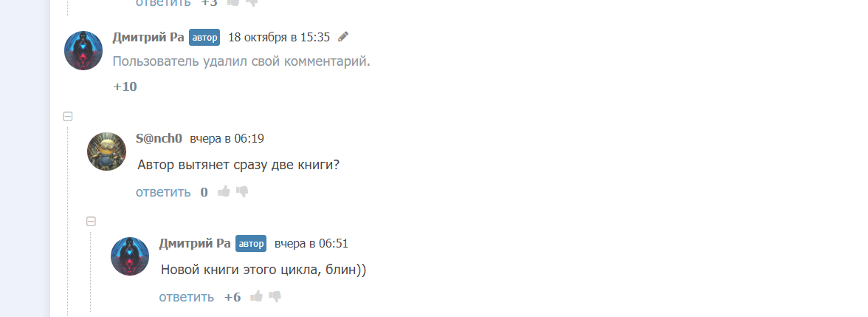This screenshot has width=868, height=317.
Task: Click the "вчера в 06:19" timestamp
Action: click(227, 138)
